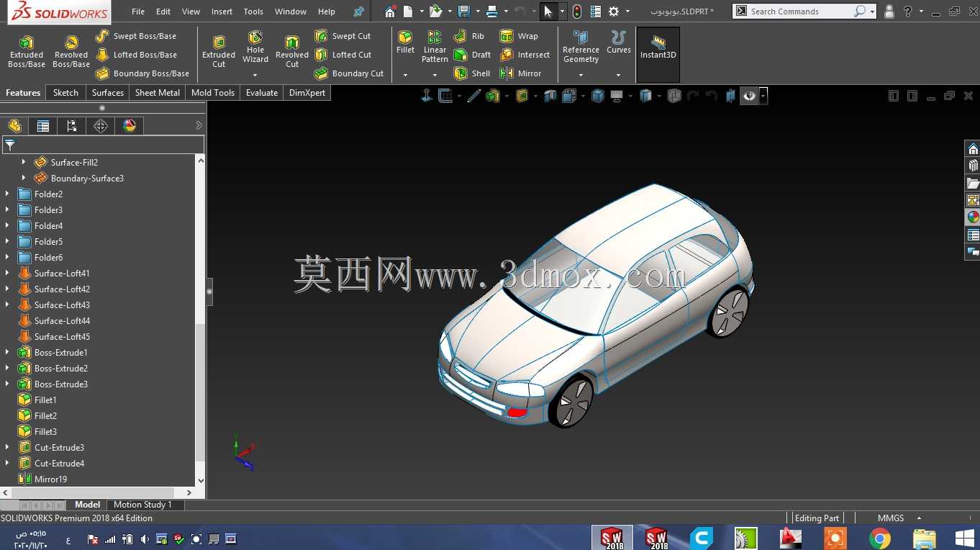Open the Insert menu
980x550 pixels.
click(x=222, y=12)
